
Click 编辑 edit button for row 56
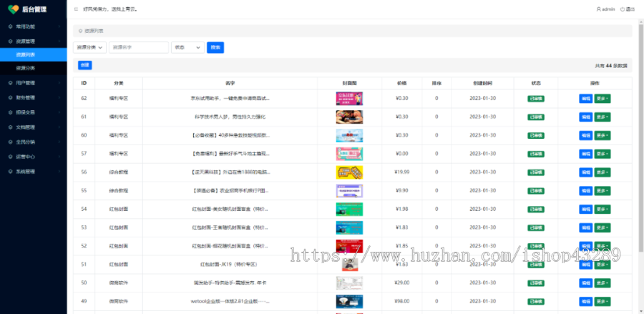tap(585, 172)
